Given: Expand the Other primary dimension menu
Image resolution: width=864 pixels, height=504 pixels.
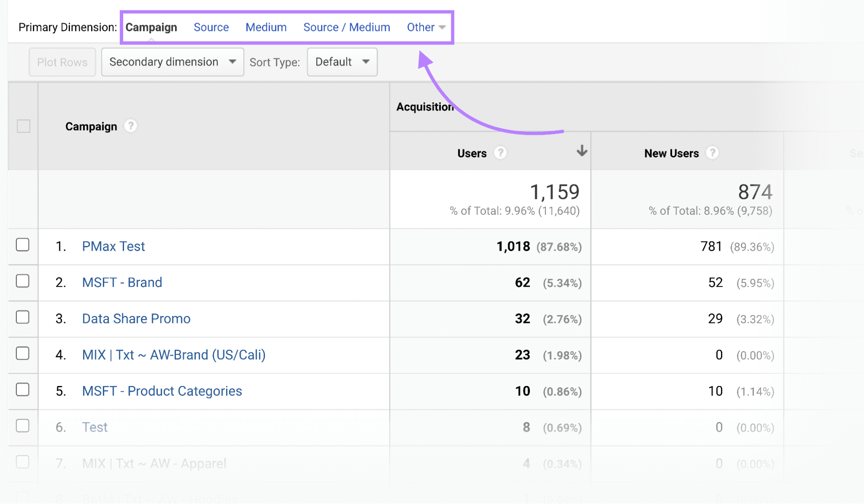Looking at the screenshot, I should click(426, 27).
